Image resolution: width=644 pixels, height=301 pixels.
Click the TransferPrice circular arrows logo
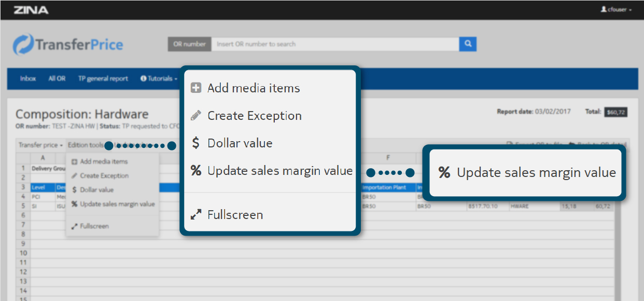[23, 45]
